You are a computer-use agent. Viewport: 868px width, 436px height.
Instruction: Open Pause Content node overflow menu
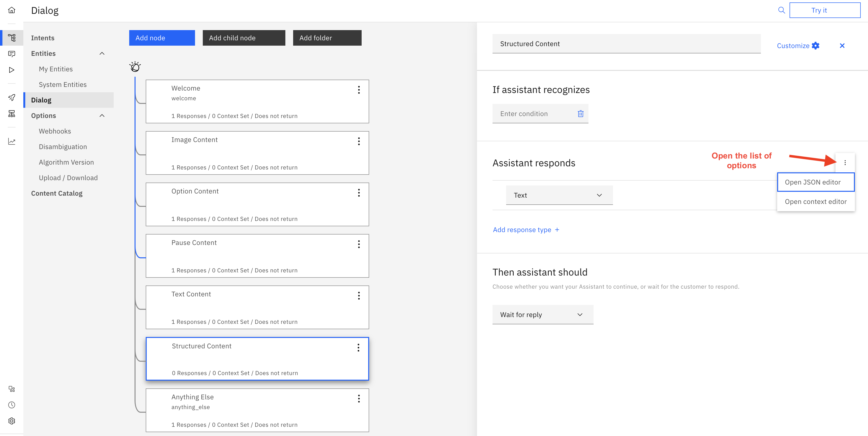358,244
